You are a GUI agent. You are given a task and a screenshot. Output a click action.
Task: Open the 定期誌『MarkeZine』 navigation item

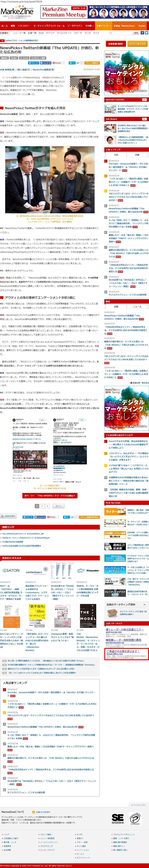click(x=124, y=26)
